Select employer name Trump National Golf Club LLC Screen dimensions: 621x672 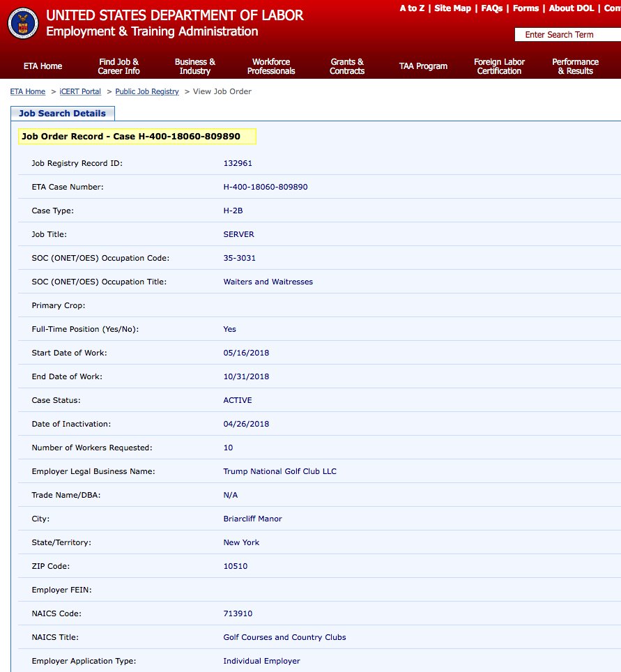tap(280, 471)
